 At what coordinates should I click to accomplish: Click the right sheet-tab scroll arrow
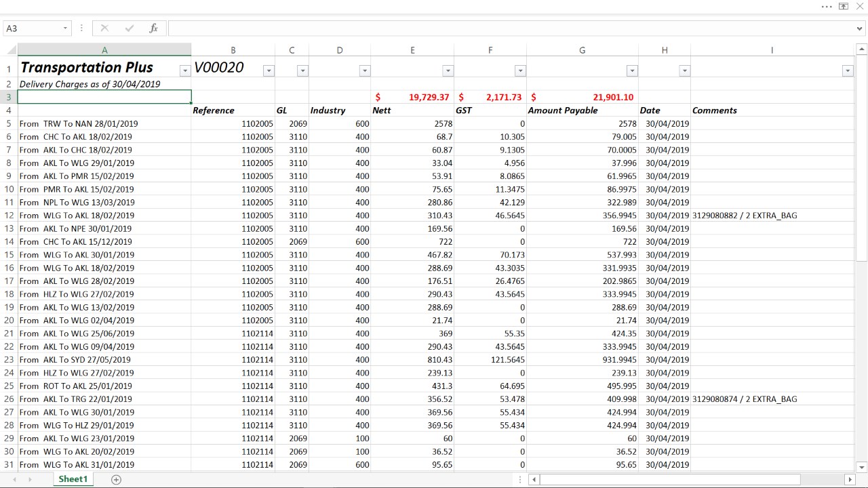(28, 479)
